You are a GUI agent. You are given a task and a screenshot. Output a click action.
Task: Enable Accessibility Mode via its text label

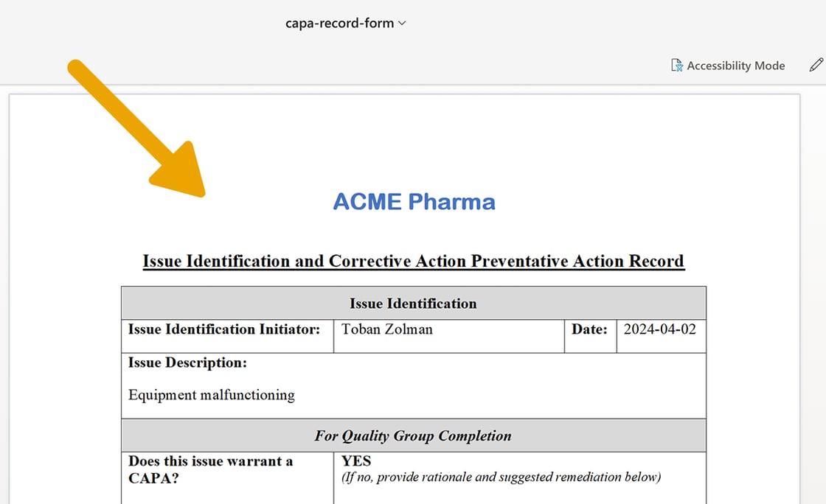(x=735, y=66)
